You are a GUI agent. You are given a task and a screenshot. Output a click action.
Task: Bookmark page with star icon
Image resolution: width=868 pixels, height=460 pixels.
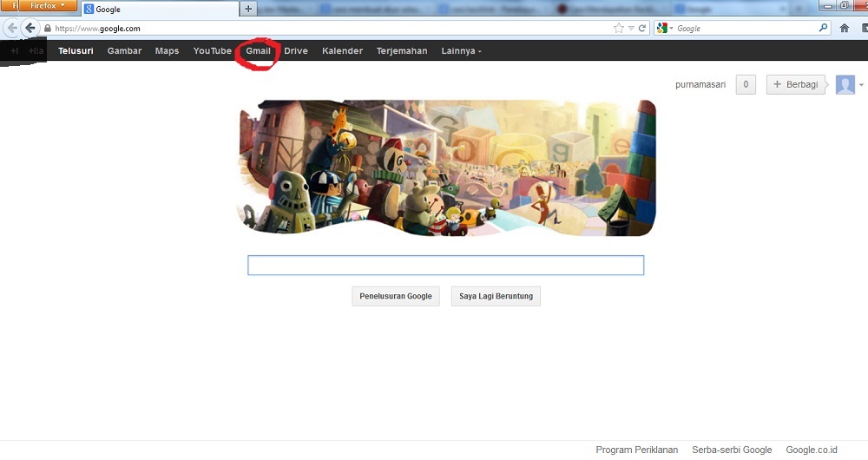tap(618, 29)
